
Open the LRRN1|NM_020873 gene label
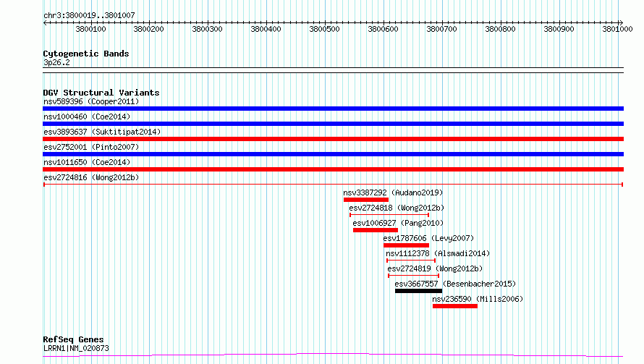(76, 348)
